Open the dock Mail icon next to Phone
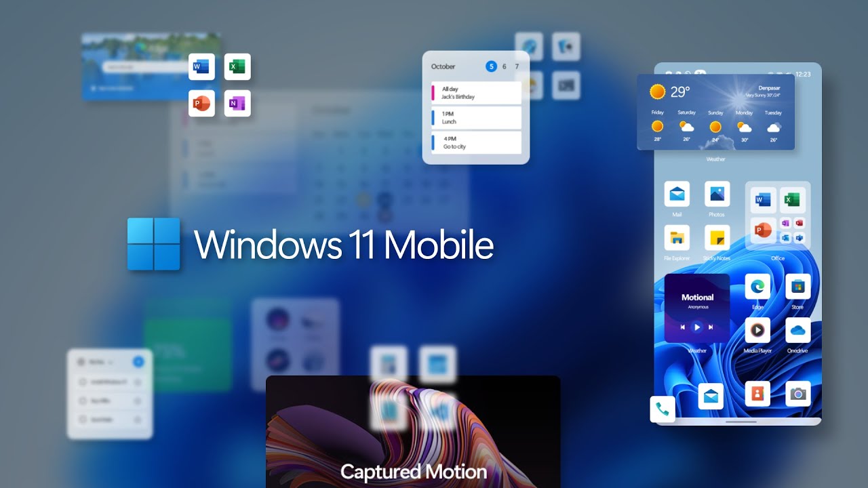Screen dimensions: 868x488 [x=711, y=395]
